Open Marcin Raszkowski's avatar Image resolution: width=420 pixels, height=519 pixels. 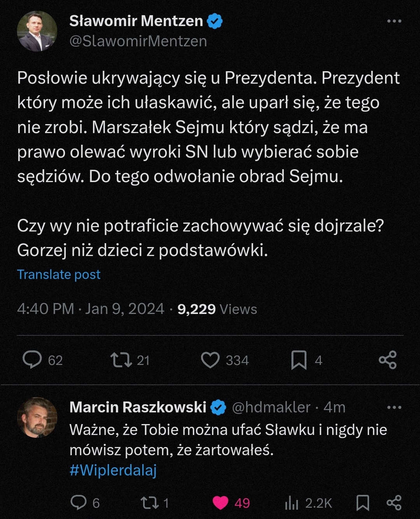coord(37,417)
